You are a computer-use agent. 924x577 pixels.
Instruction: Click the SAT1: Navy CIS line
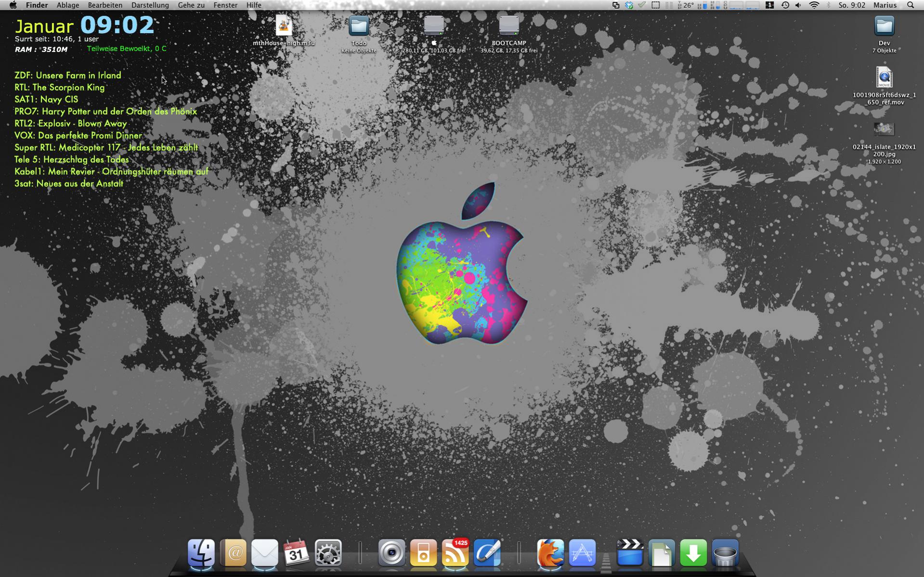point(46,99)
